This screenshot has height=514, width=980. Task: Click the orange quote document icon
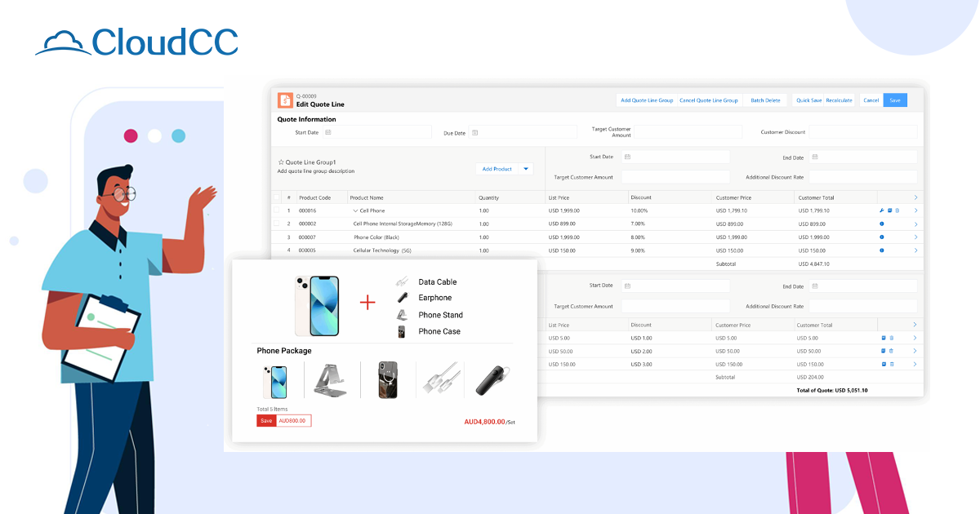coord(285,100)
